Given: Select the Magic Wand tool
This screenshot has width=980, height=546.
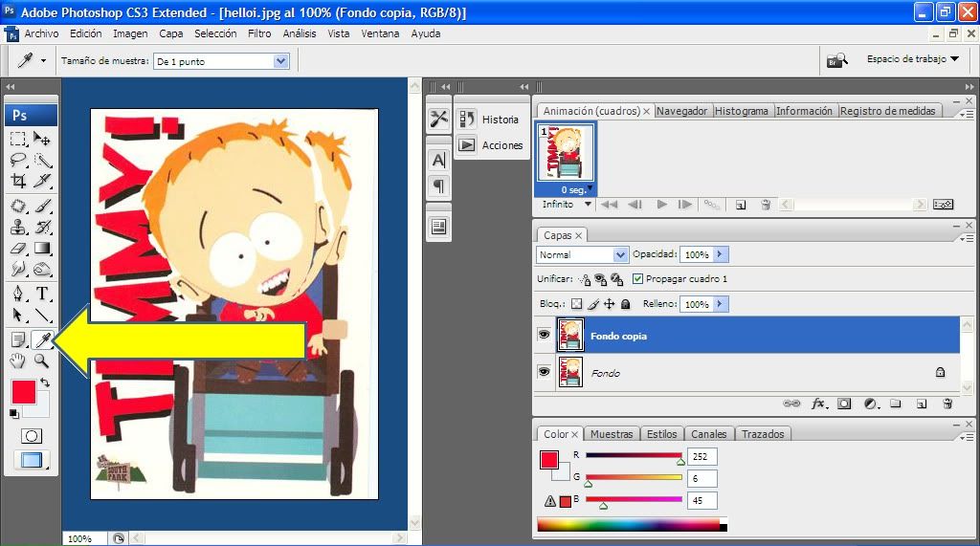Looking at the screenshot, I should [42, 160].
